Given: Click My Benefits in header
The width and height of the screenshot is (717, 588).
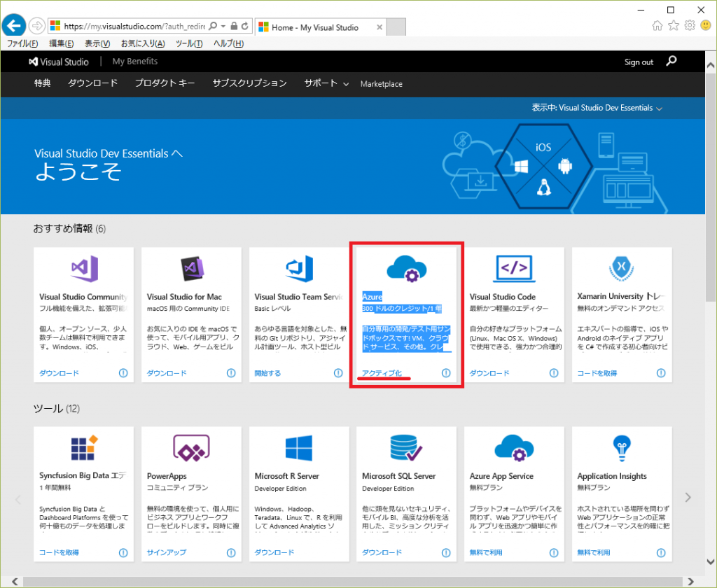Looking at the screenshot, I should coord(135,62).
